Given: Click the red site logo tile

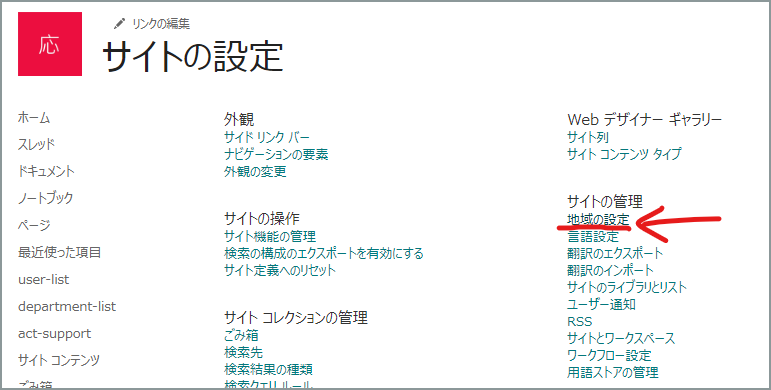Looking at the screenshot, I should click(50, 44).
